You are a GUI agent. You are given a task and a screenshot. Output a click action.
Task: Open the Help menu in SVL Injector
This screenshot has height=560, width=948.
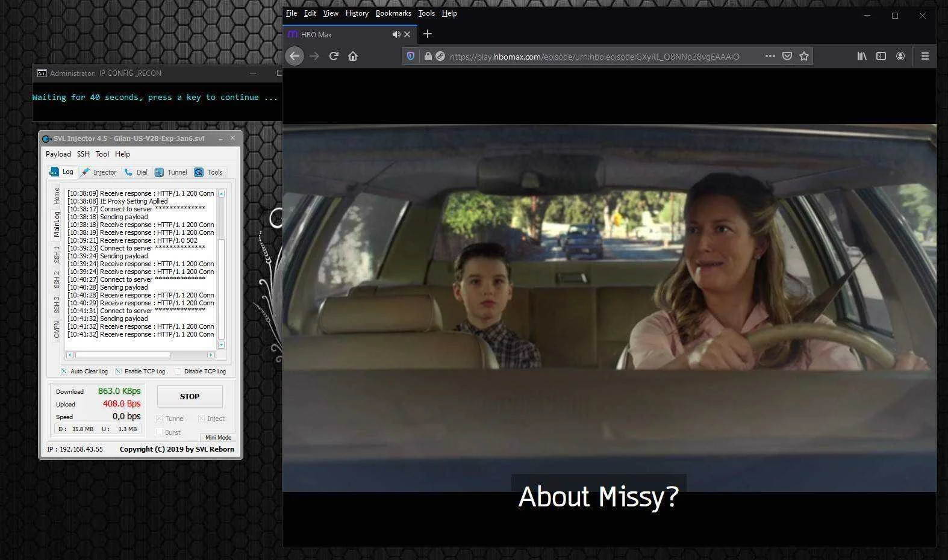(x=122, y=154)
